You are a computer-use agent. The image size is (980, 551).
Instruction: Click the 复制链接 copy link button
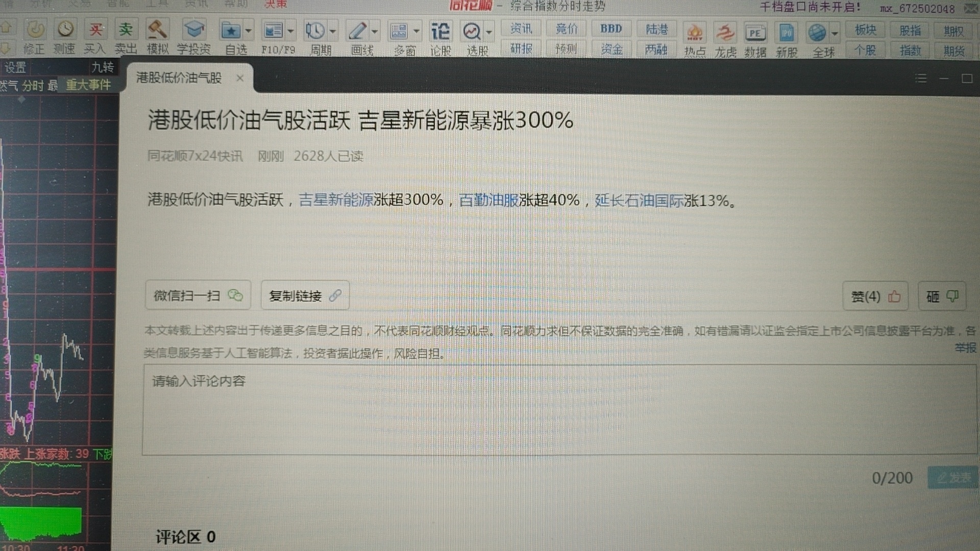click(x=305, y=295)
